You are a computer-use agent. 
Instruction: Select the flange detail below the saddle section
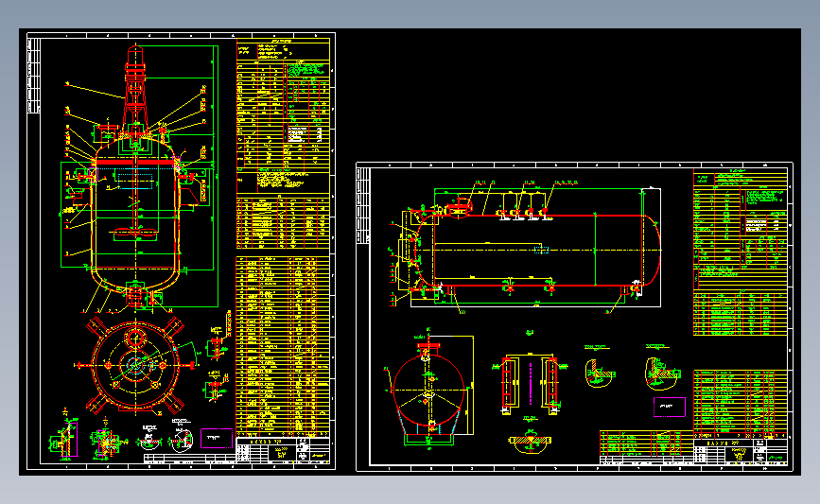point(530,441)
